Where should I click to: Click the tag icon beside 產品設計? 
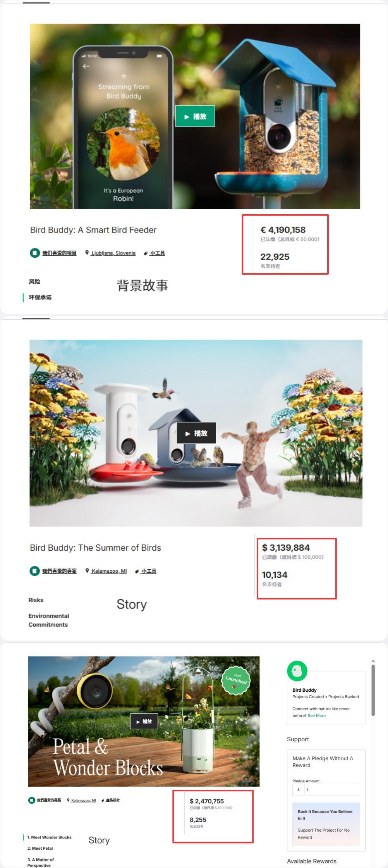pos(103,800)
